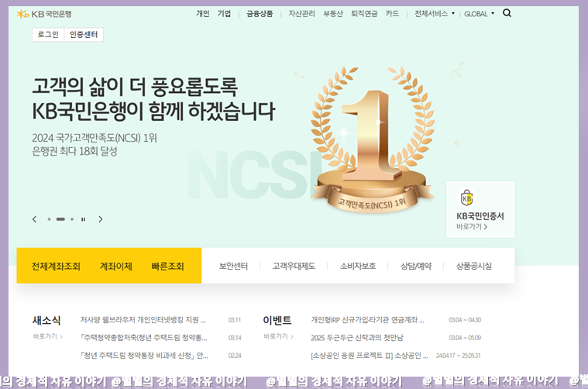Open the 자산관리 menu

coord(301,13)
